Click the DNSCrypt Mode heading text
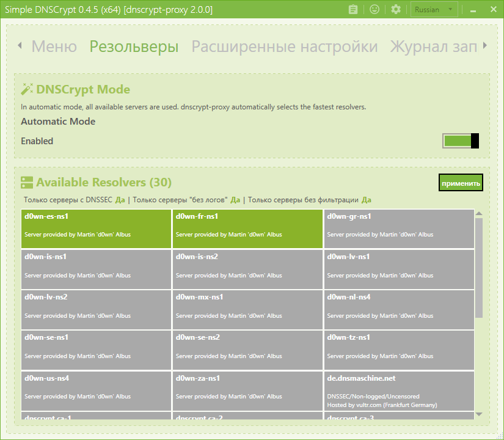The width and height of the screenshot is (504, 440). pos(83,89)
